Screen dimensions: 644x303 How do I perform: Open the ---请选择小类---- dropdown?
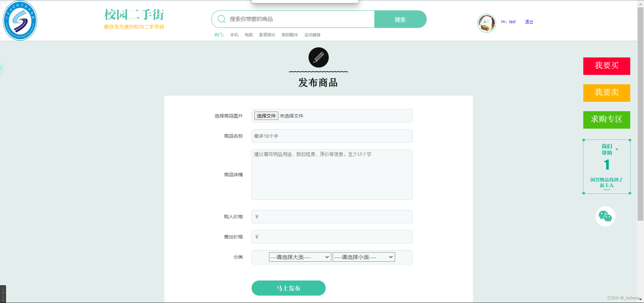point(363,257)
